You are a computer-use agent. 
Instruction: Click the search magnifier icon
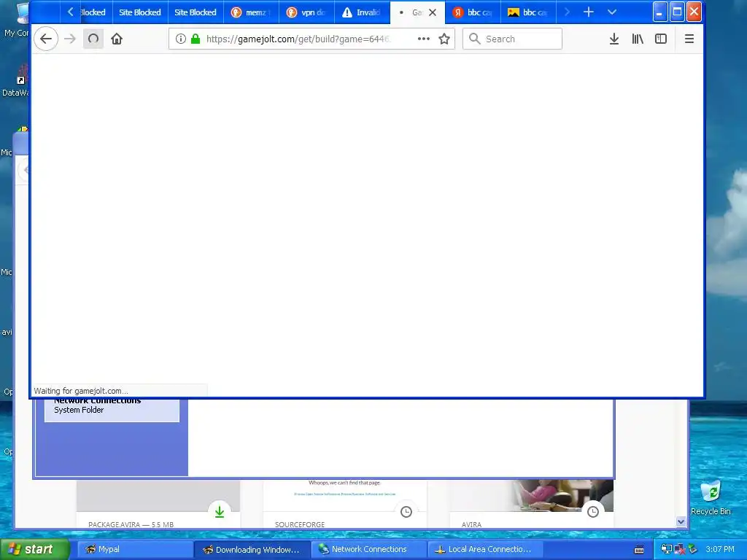pos(474,39)
